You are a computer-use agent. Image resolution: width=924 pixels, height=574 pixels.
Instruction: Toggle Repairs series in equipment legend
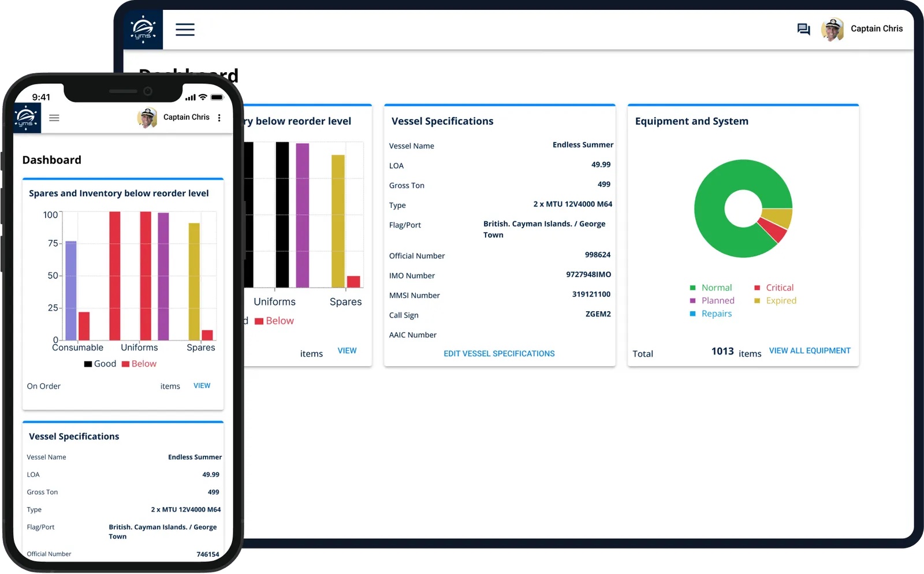710,314
